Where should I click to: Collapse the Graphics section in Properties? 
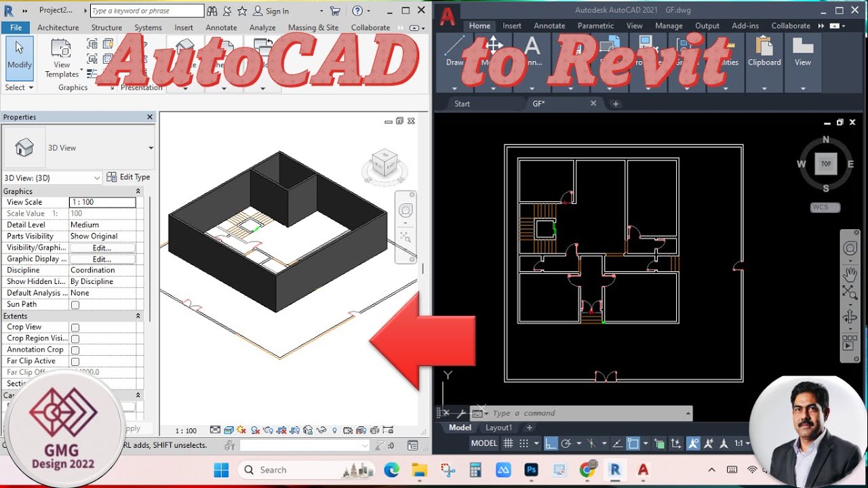pyautogui.click(x=138, y=191)
